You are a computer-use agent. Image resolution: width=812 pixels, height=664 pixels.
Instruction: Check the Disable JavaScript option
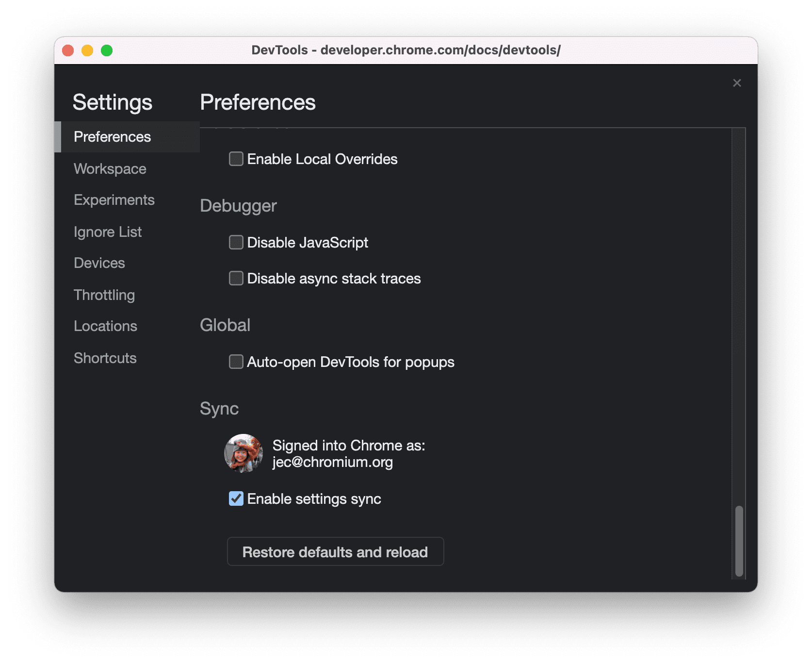236,242
